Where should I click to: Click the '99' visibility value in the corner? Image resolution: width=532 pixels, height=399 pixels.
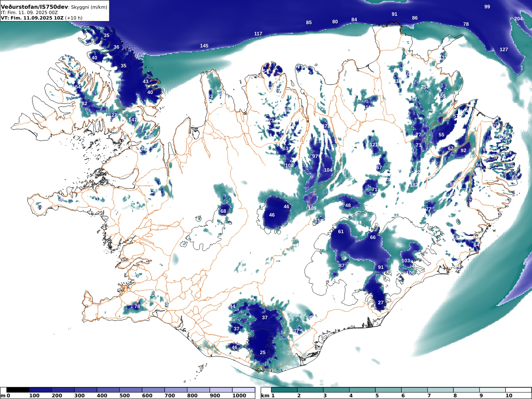click(x=487, y=7)
